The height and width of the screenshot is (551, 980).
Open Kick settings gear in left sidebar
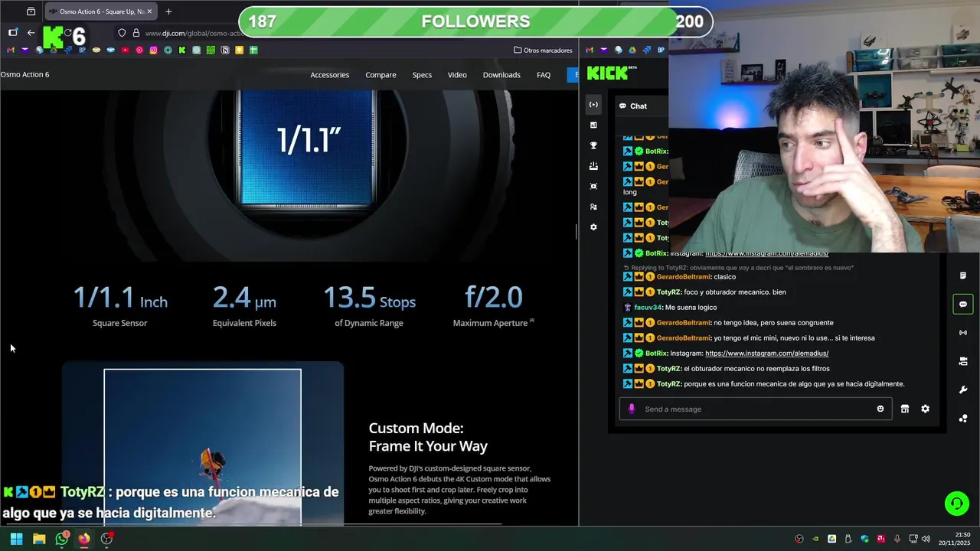pyautogui.click(x=593, y=227)
